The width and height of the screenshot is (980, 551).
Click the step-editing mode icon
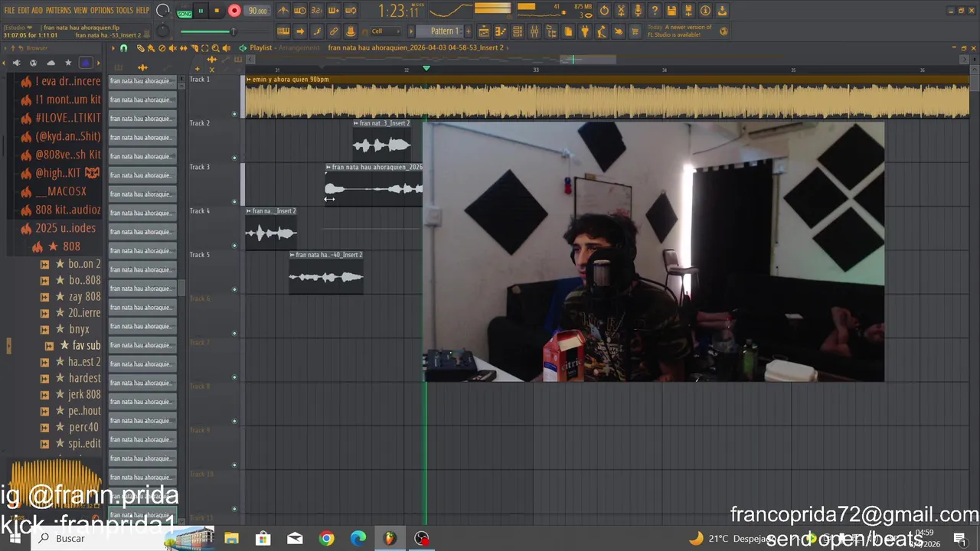[x=317, y=31]
